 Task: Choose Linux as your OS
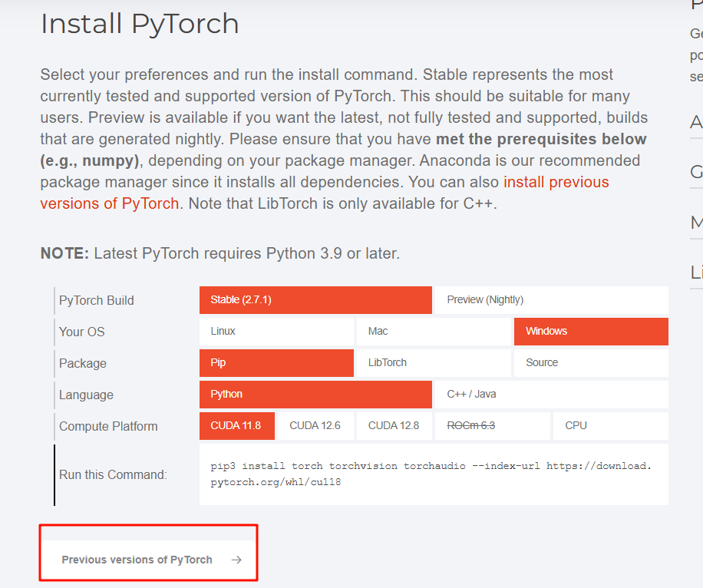[276, 331]
